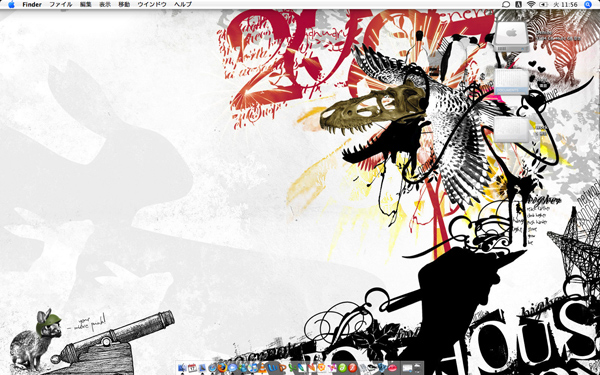Open the Finder menu
The height and width of the screenshot is (375, 600).
click(x=32, y=5)
